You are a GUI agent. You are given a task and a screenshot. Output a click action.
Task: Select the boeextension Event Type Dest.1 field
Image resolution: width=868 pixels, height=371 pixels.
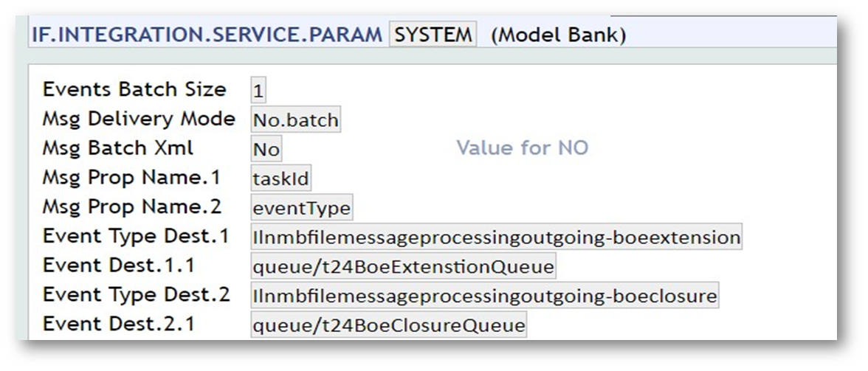pyautogui.click(x=496, y=238)
